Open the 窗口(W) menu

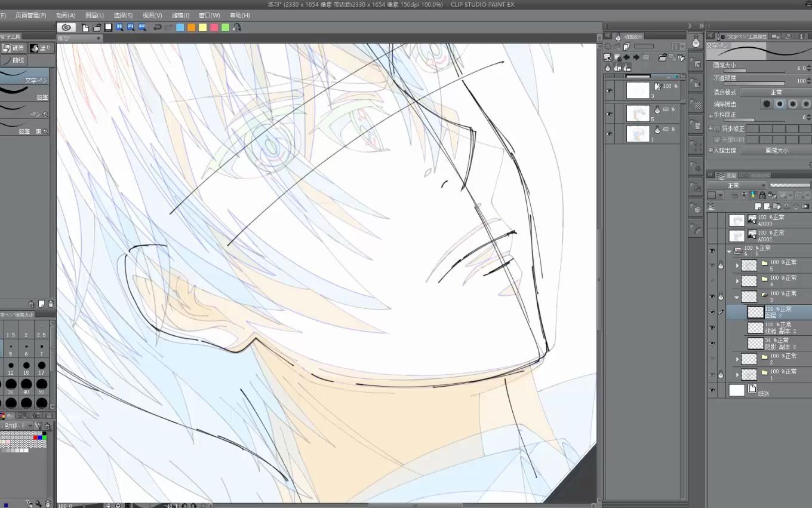click(209, 15)
